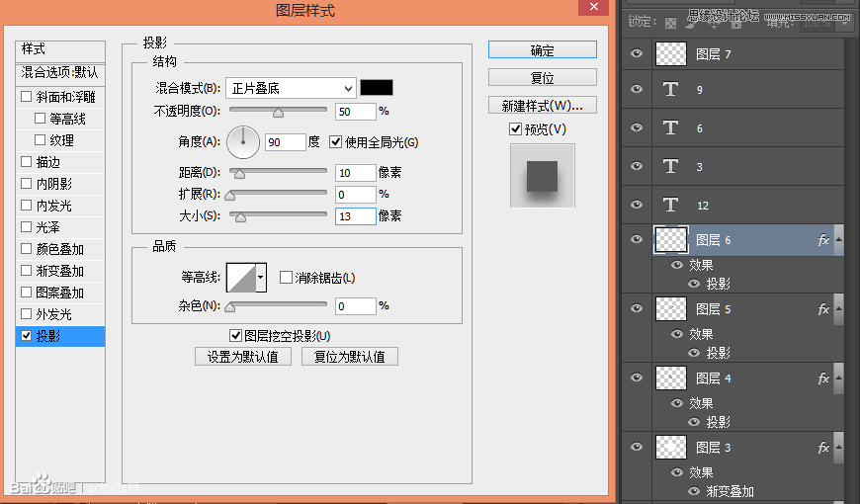Image resolution: width=860 pixels, height=504 pixels.
Task: Collapse effects list of 图层 4
Action: tap(838, 378)
